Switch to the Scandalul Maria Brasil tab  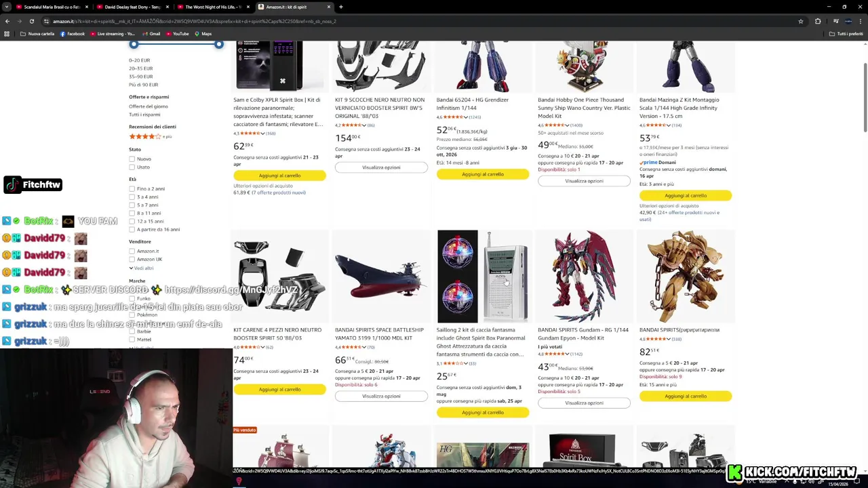pos(52,7)
